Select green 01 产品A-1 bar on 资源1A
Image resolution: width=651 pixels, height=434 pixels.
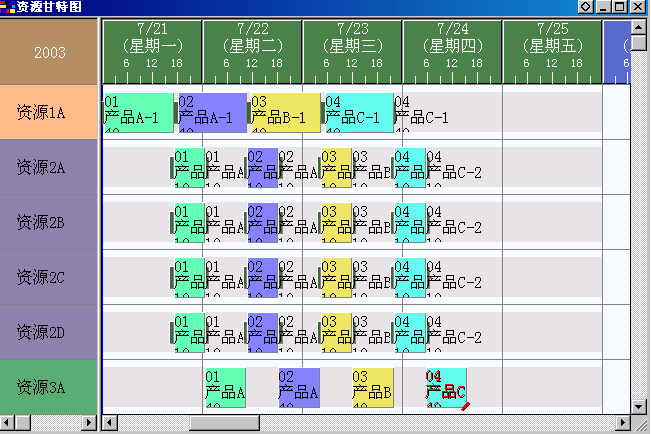pyautogui.click(x=138, y=112)
